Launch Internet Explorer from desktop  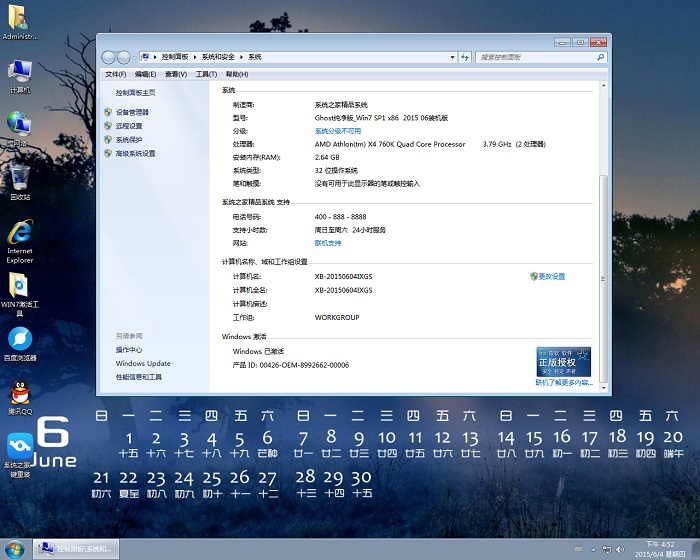click(20, 233)
